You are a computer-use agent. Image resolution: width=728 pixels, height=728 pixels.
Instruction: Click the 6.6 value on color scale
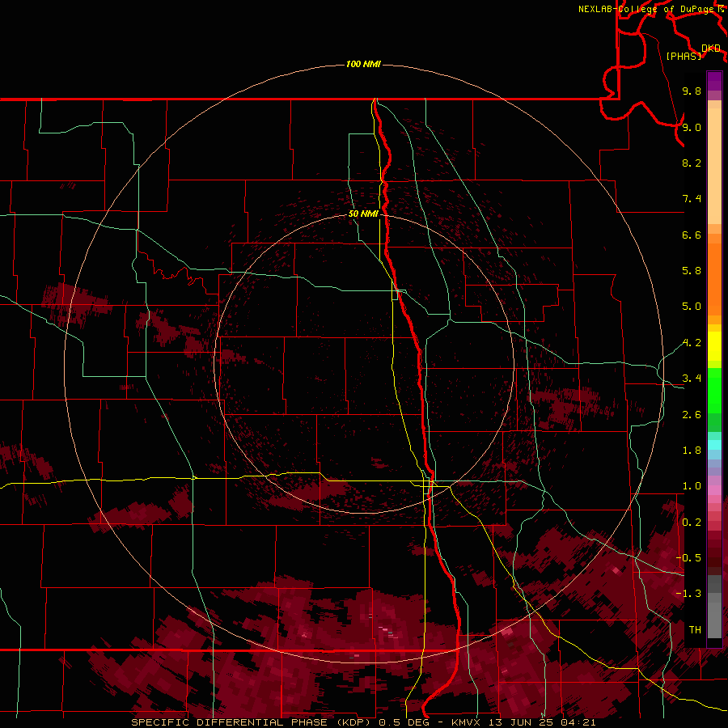pyautogui.click(x=692, y=235)
